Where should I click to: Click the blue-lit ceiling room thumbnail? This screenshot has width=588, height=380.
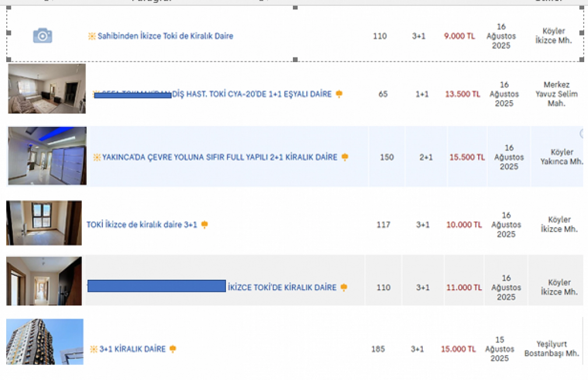tap(47, 156)
